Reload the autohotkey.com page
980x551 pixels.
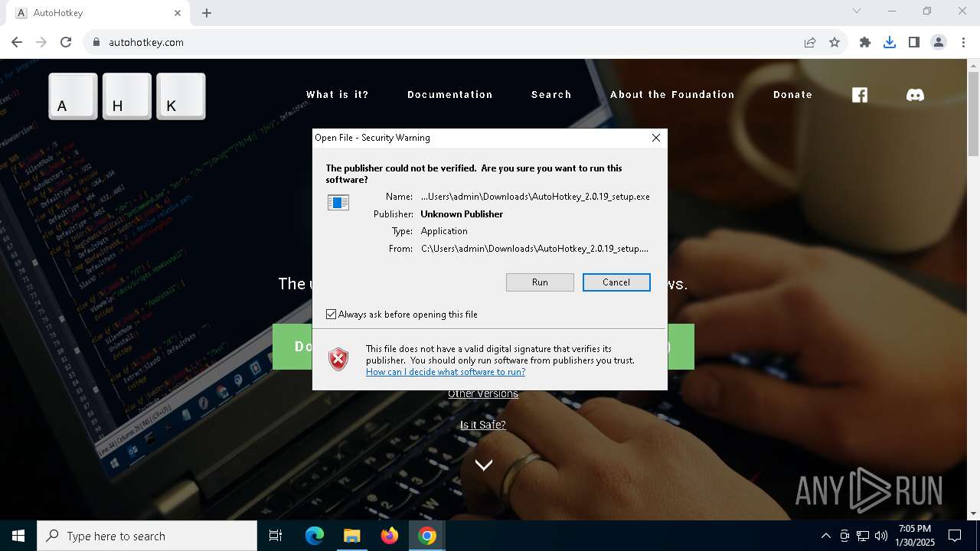point(66,42)
